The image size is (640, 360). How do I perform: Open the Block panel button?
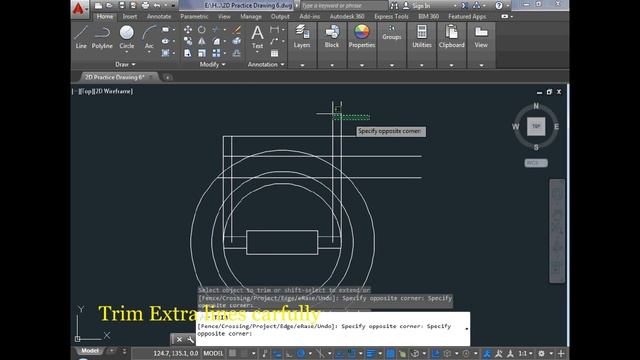coord(332,36)
